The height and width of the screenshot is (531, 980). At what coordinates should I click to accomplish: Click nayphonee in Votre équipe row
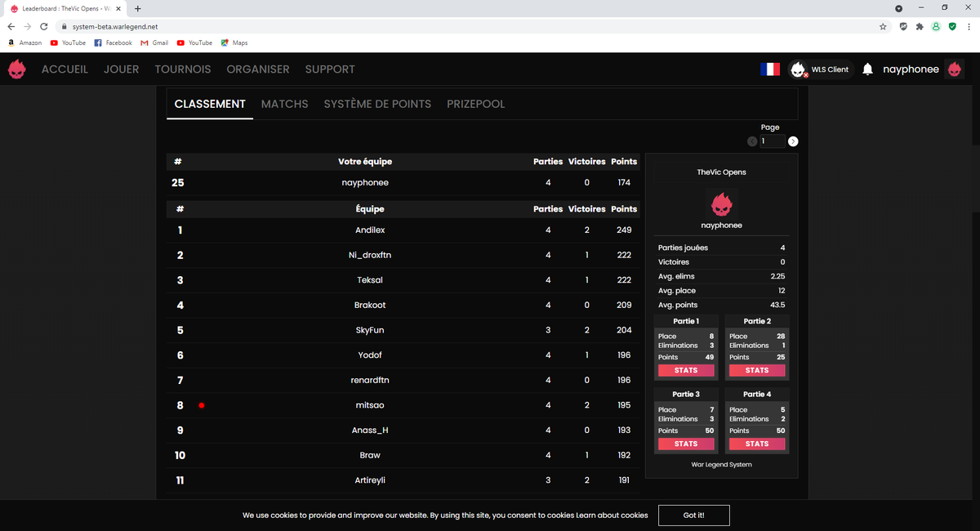click(x=365, y=183)
